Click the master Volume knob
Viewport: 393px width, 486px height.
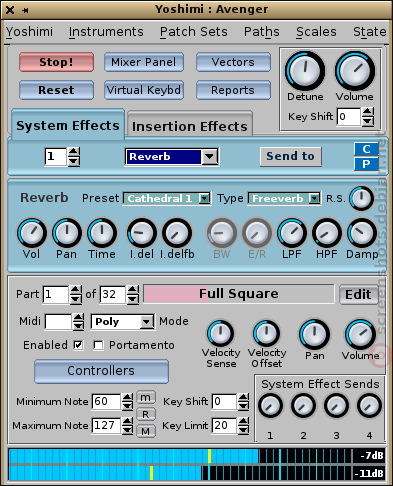coord(355,71)
